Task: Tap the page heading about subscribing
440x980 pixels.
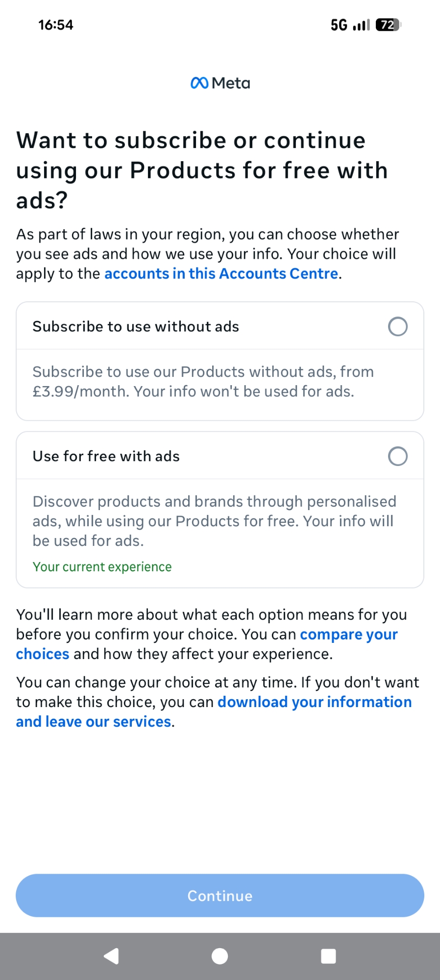Action: click(x=202, y=170)
